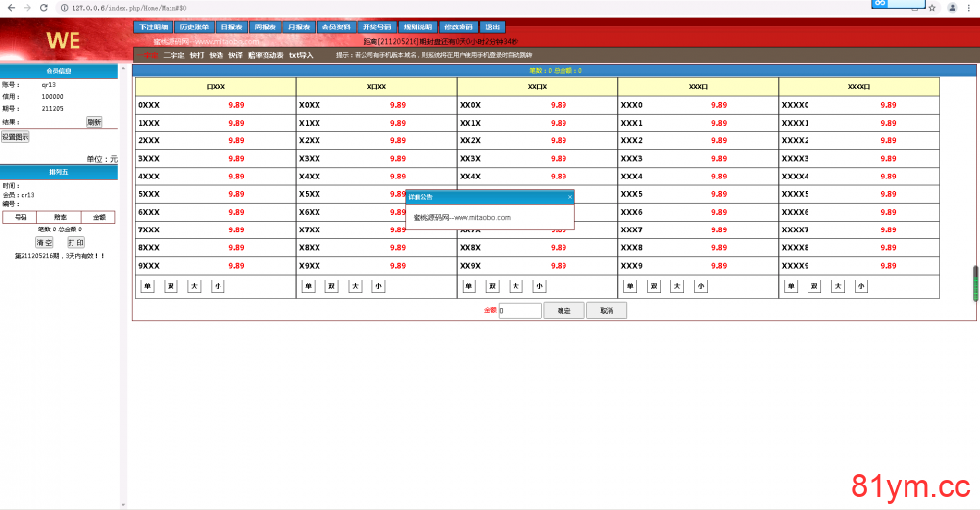This screenshot has height=510, width=980.
Task: Click the WE logo
Action: point(63,40)
